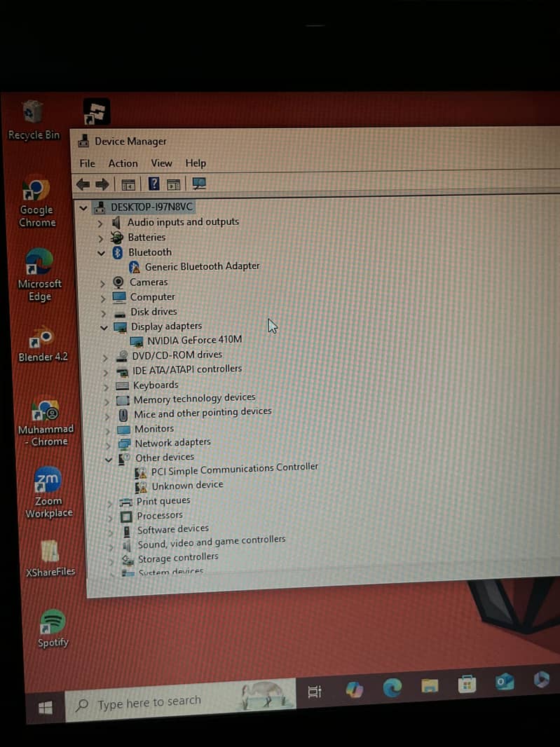560x747 pixels.
Task: Open Microsoft Store from the taskbar
Action: (467, 685)
